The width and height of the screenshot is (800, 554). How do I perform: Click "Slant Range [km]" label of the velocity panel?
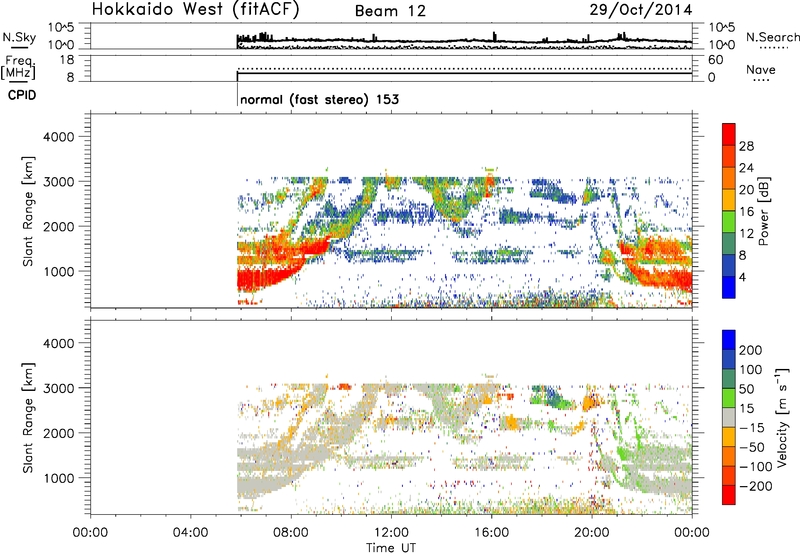28,418
